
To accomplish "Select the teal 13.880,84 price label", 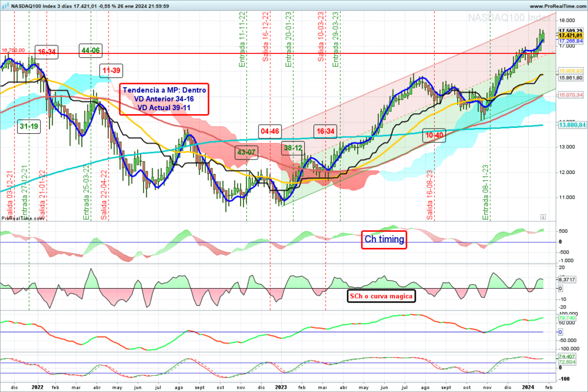I will [572, 125].
